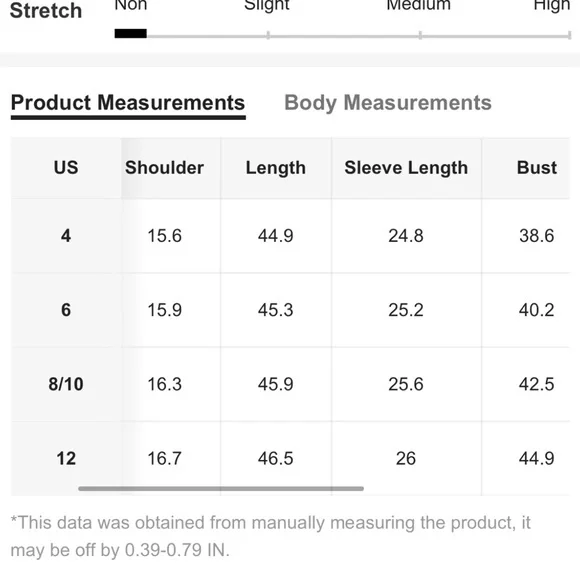Screen dimensions: 580x580
Task: Click the black Non stretch indicator
Action: coord(131,34)
